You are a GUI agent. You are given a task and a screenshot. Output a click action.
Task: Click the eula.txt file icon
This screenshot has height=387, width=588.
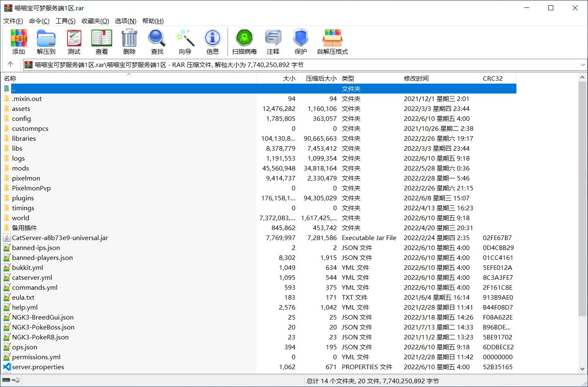(x=7, y=297)
